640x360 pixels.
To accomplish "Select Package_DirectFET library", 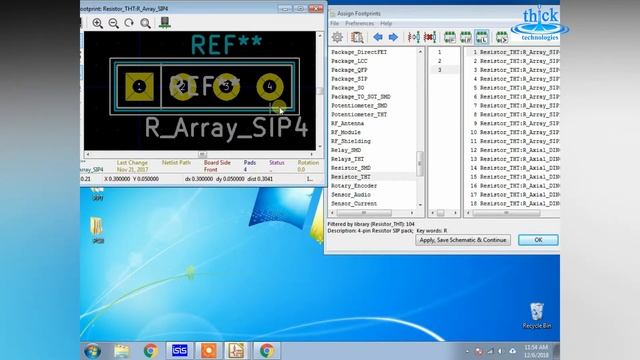I will pos(359,52).
